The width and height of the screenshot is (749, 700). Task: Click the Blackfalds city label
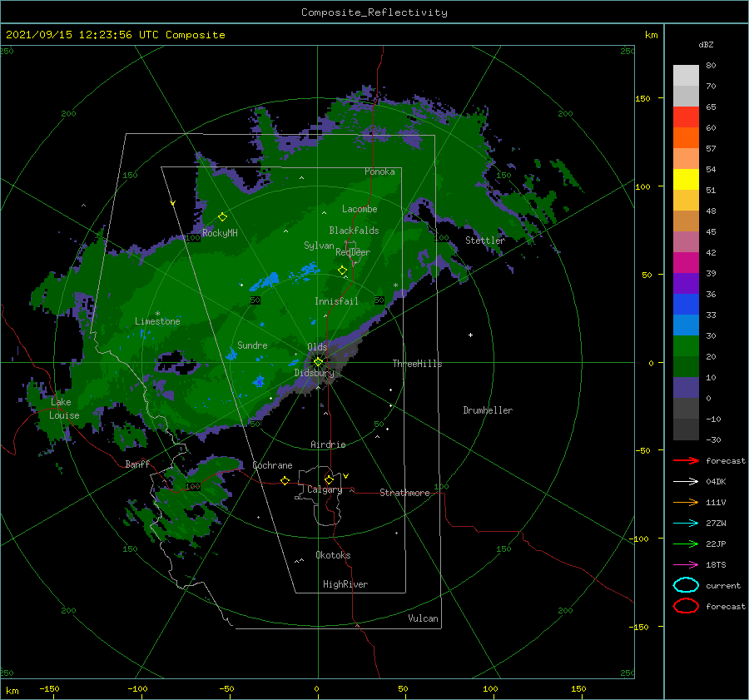pyautogui.click(x=354, y=231)
